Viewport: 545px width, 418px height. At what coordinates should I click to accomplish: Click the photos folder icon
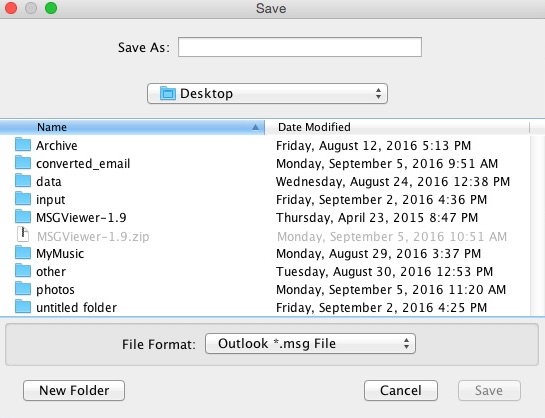23,289
